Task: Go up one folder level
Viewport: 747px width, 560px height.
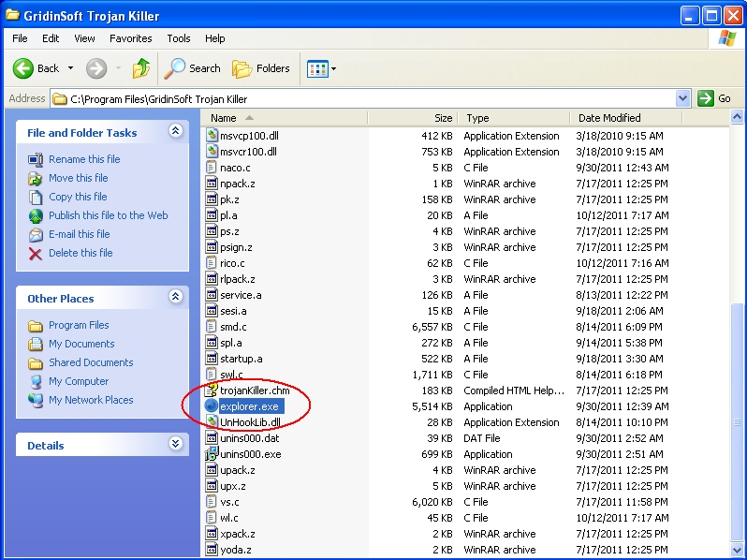Action: (141, 68)
